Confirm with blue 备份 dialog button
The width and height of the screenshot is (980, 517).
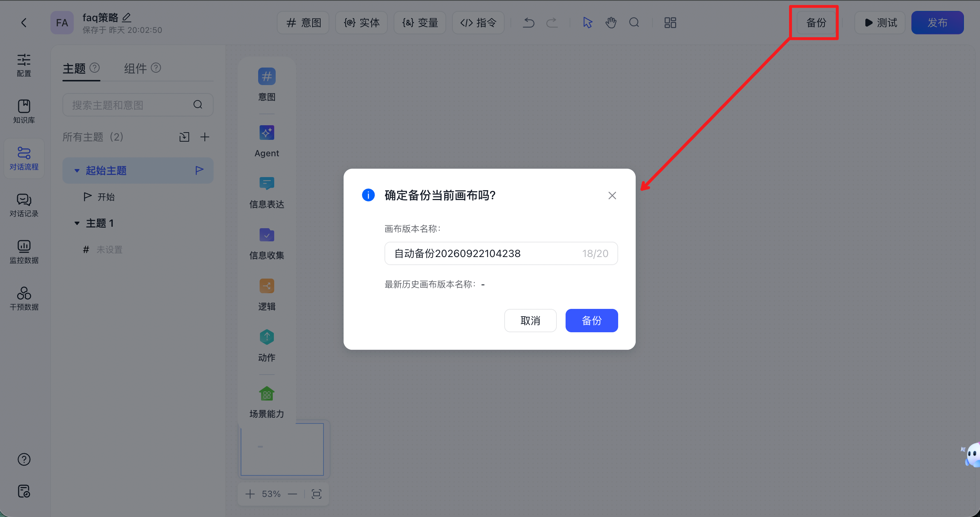tap(592, 321)
